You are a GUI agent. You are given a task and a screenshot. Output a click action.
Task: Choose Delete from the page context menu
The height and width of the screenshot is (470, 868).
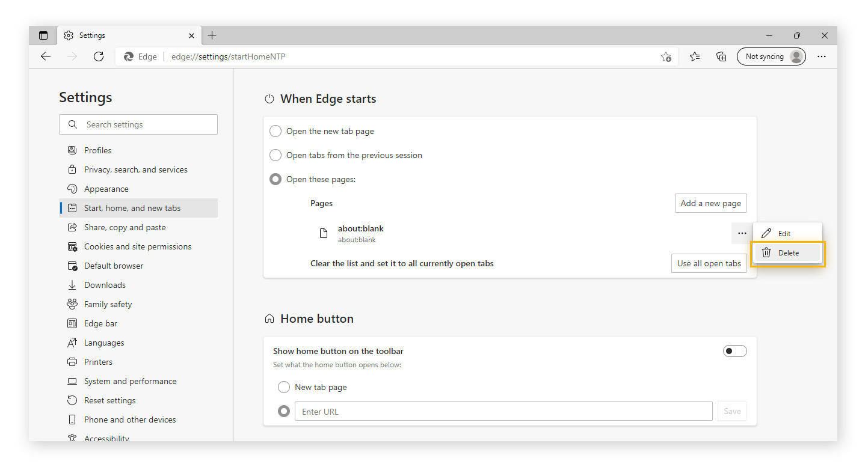[787, 252]
